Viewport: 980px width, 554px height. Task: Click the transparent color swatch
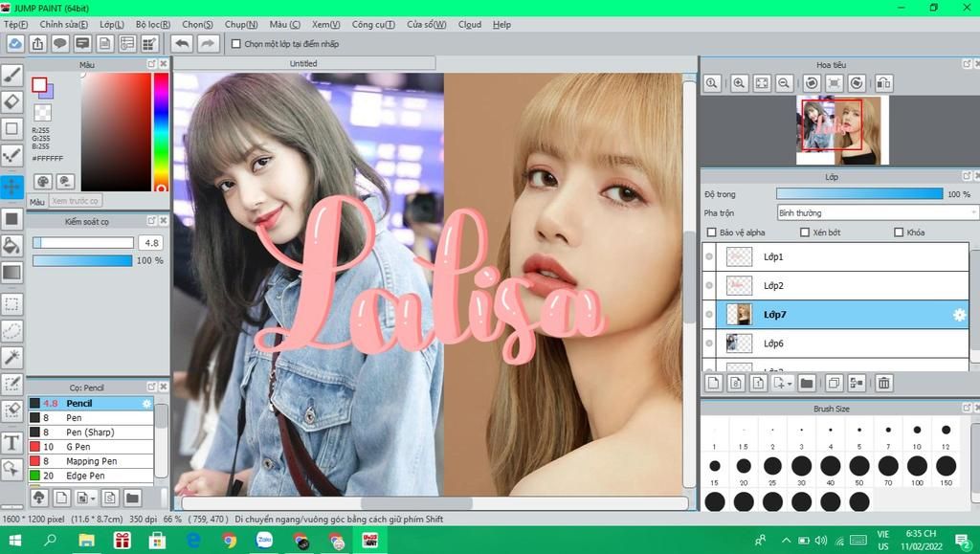42,112
